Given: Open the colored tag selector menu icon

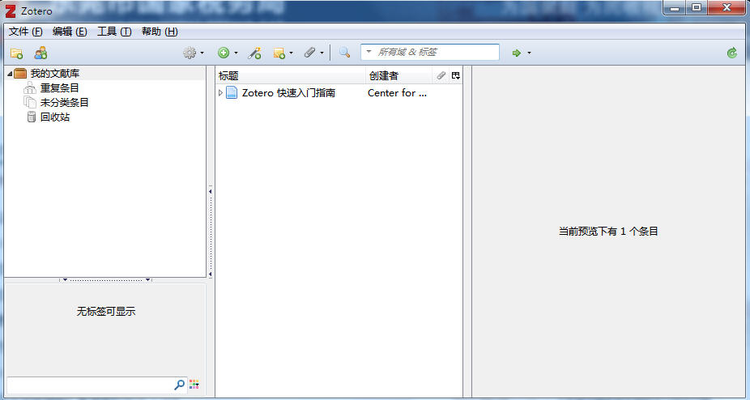Looking at the screenshot, I should click(194, 384).
